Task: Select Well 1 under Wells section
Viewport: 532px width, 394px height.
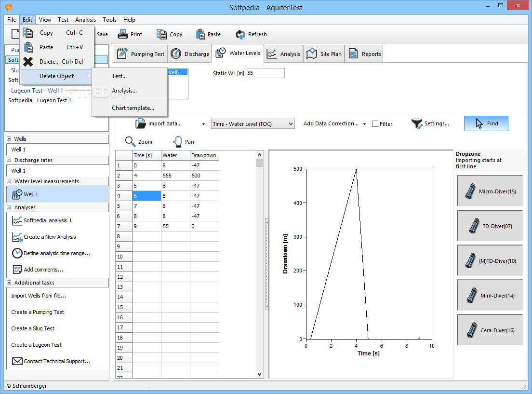Action: 18,149
